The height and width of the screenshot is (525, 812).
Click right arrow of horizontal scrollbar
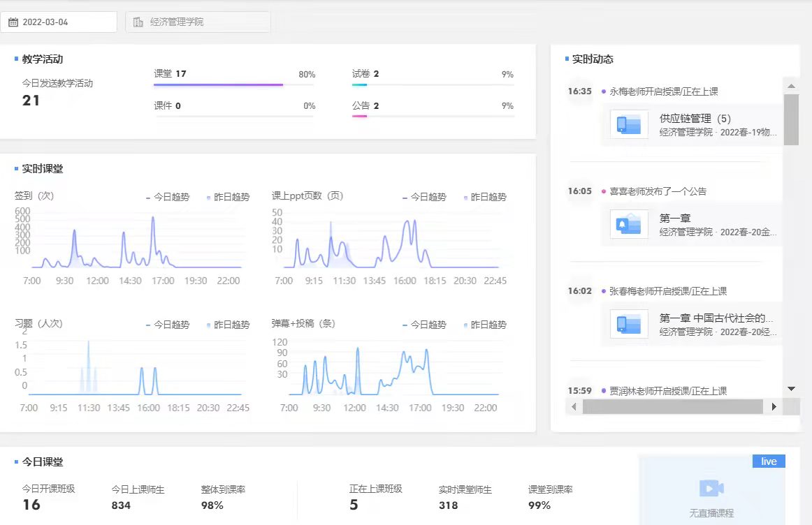tap(774, 406)
